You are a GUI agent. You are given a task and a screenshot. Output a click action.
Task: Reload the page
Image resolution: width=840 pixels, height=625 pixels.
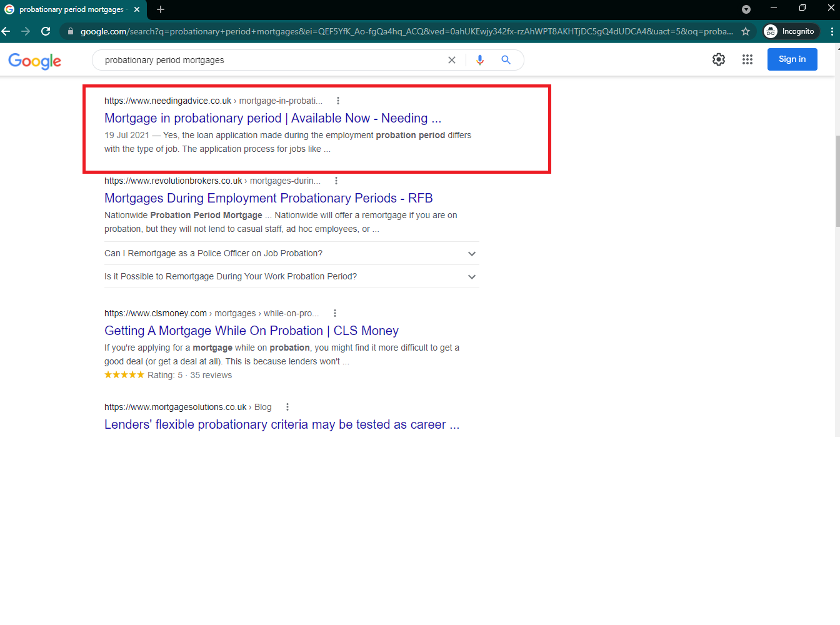click(46, 31)
